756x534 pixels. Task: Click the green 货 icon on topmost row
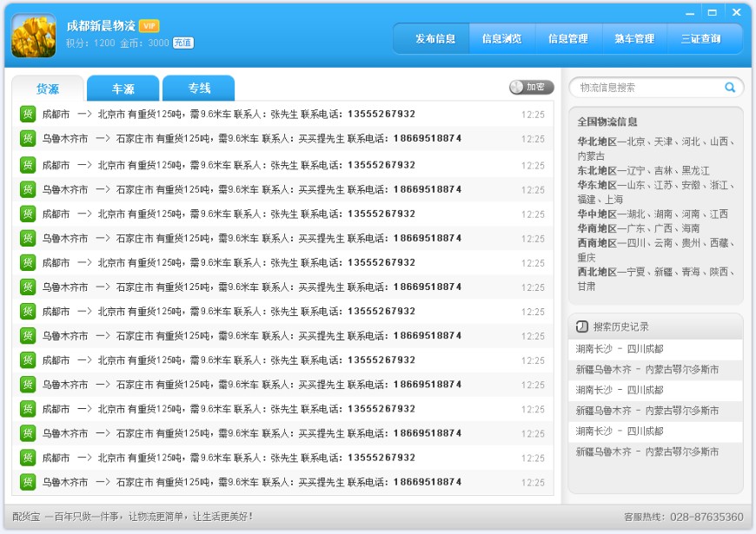(x=28, y=114)
